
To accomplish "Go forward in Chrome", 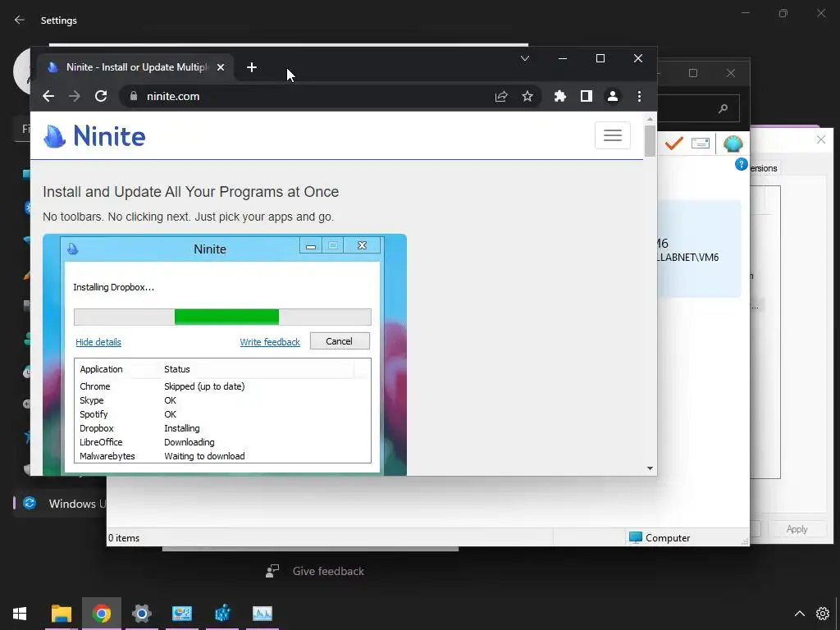I will point(75,97).
